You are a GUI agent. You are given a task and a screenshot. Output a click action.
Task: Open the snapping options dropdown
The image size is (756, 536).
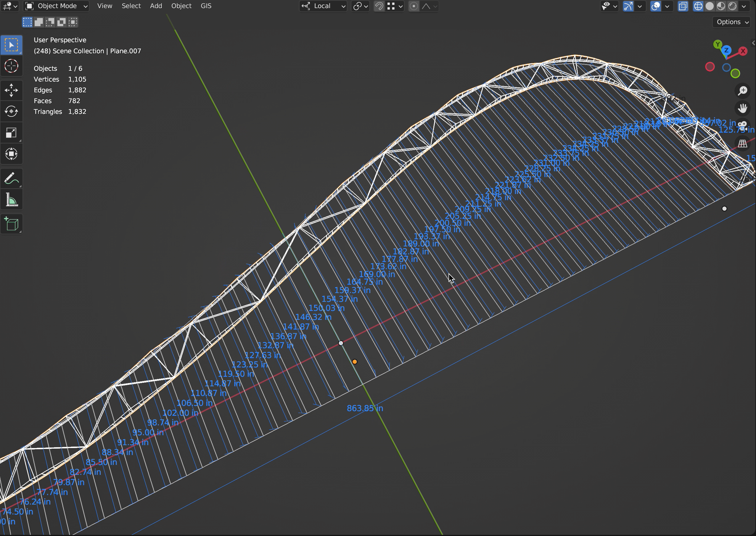pos(395,6)
